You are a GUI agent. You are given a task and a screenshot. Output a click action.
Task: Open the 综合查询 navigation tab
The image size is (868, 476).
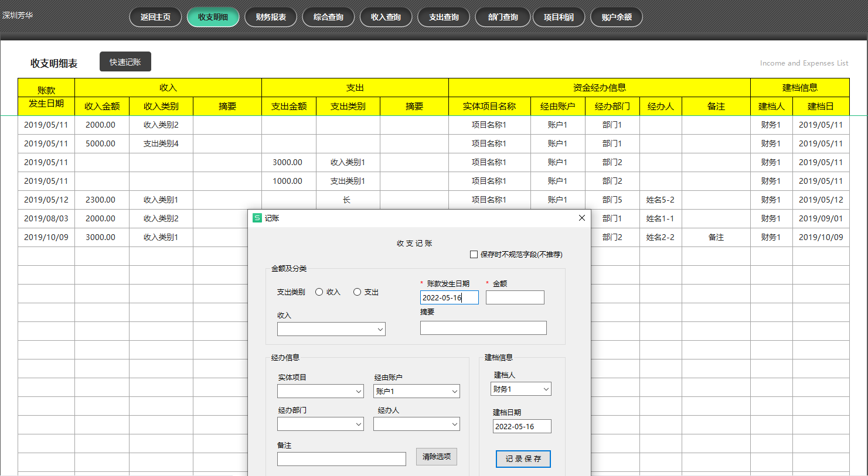coord(328,17)
